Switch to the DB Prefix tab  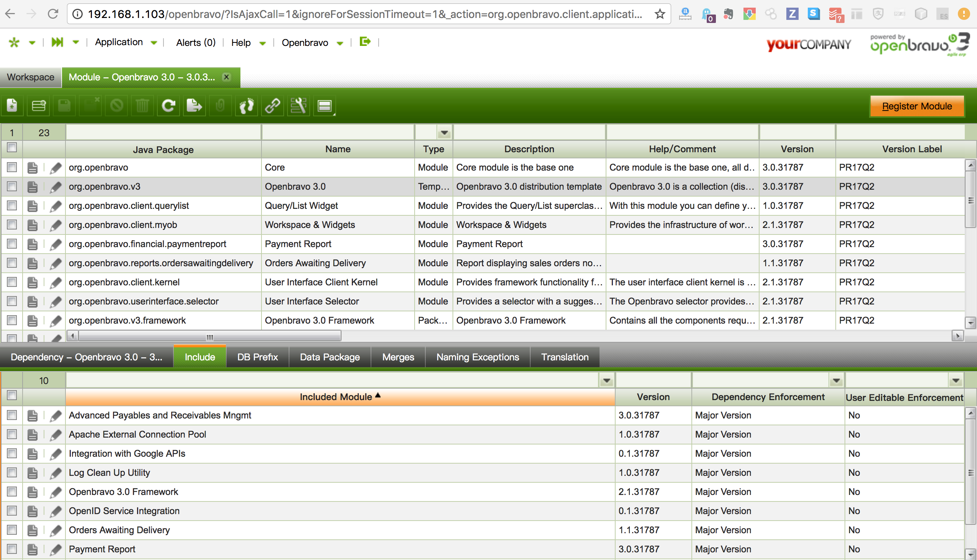258,357
